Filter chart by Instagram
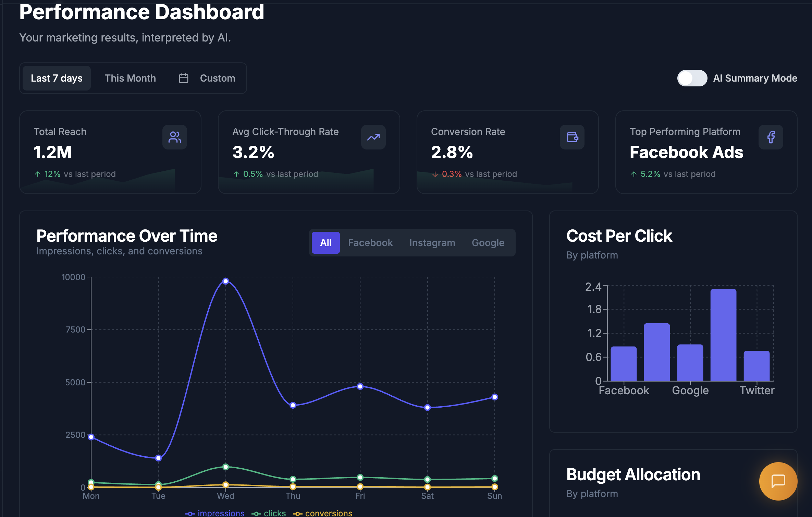812x517 pixels. click(x=432, y=243)
